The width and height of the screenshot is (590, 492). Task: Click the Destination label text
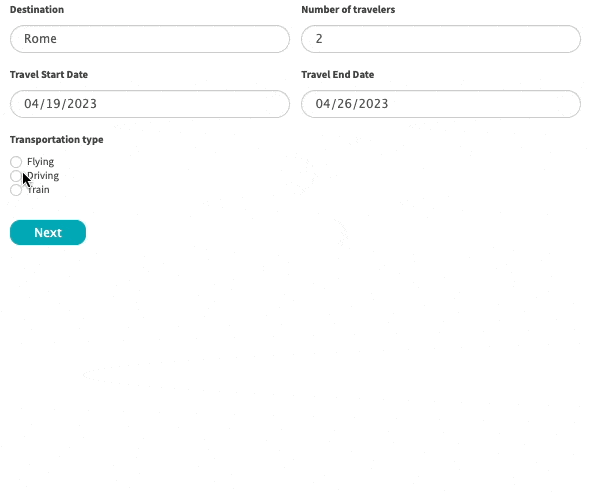click(x=37, y=9)
